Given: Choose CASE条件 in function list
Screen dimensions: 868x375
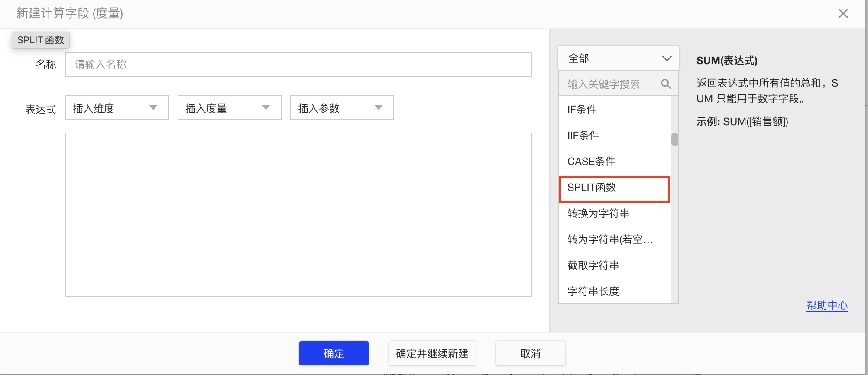Looking at the screenshot, I should click(x=591, y=162).
